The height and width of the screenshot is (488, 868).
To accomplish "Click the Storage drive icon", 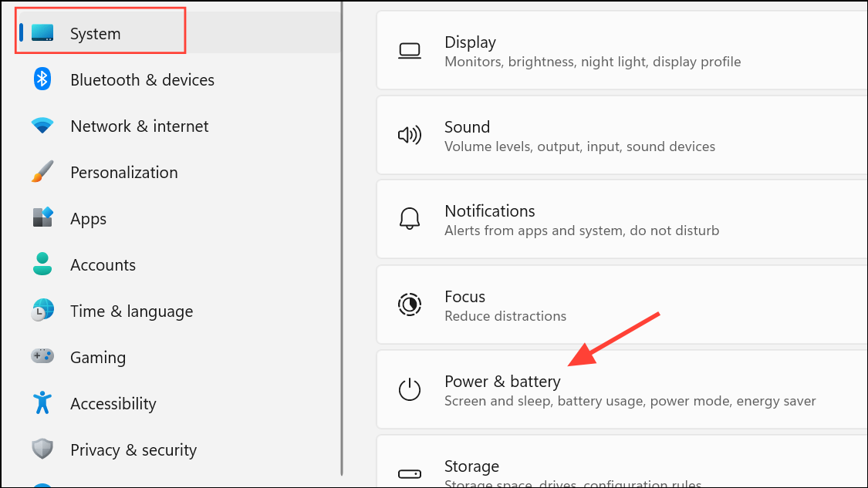I will tap(409, 473).
